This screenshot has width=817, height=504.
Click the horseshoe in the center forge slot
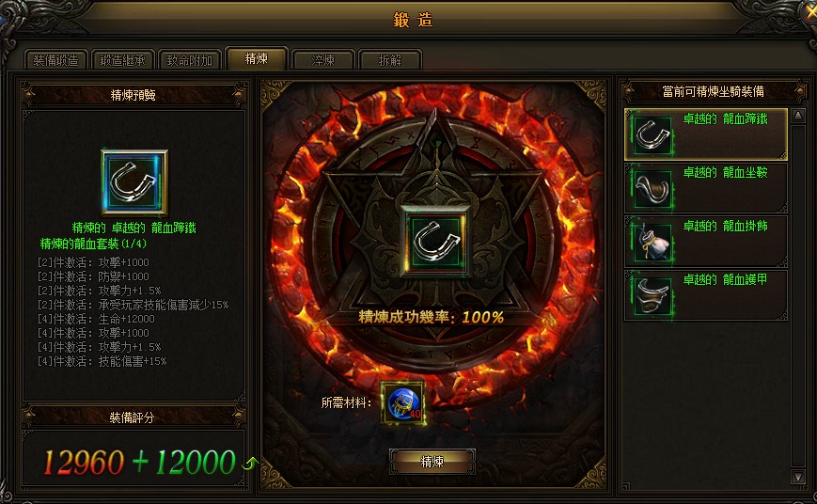[435, 242]
